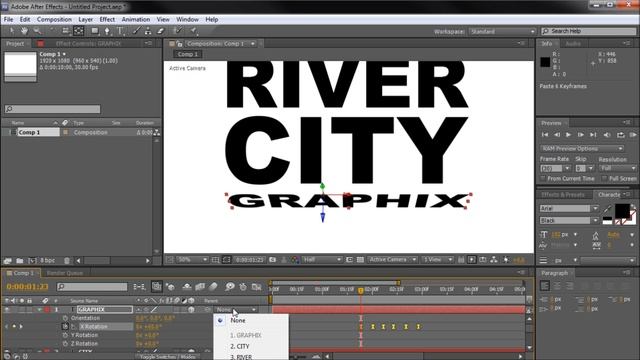The height and width of the screenshot is (360, 640).
Task: Select the Roto Brush tool
Action: point(178,31)
